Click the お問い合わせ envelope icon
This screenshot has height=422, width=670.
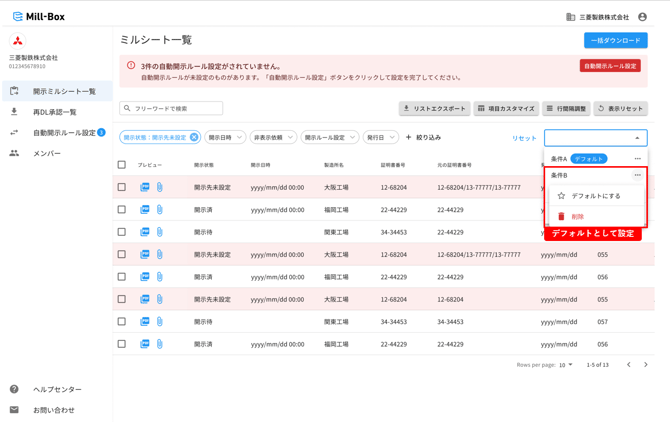14,410
